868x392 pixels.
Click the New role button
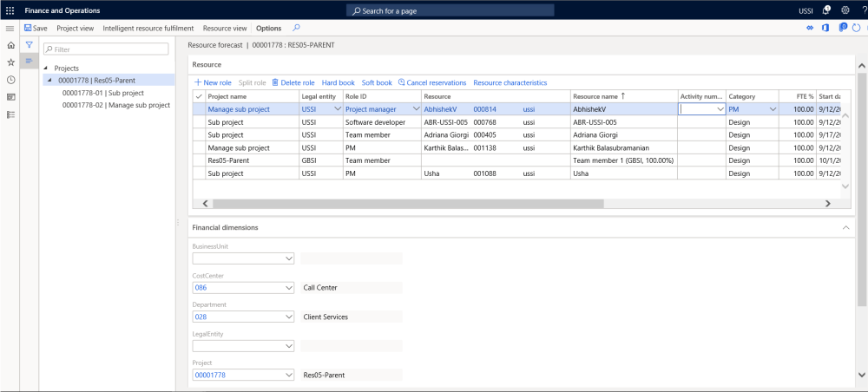coord(213,82)
